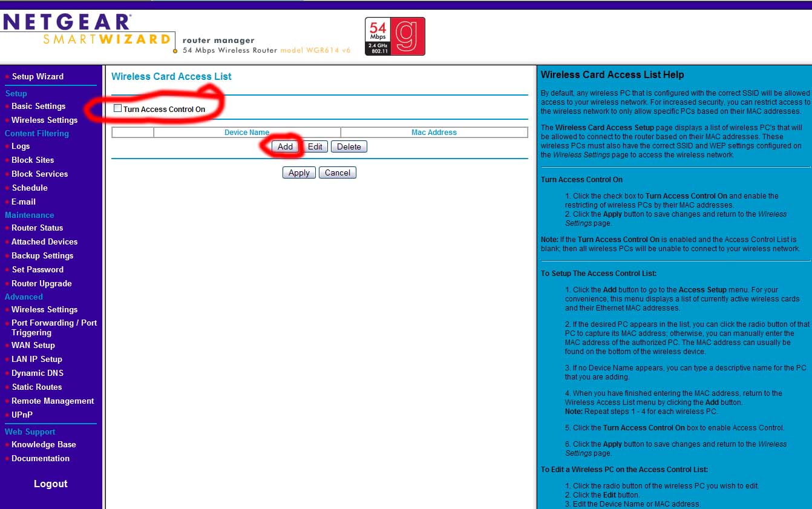Open the UPnP page
This screenshot has width=812, height=509.
point(22,415)
